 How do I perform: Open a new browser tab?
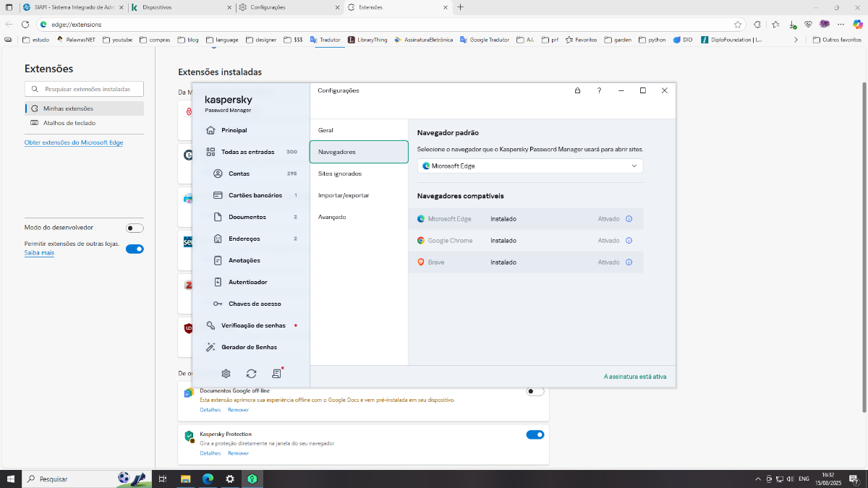pyautogui.click(x=460, y=7)
